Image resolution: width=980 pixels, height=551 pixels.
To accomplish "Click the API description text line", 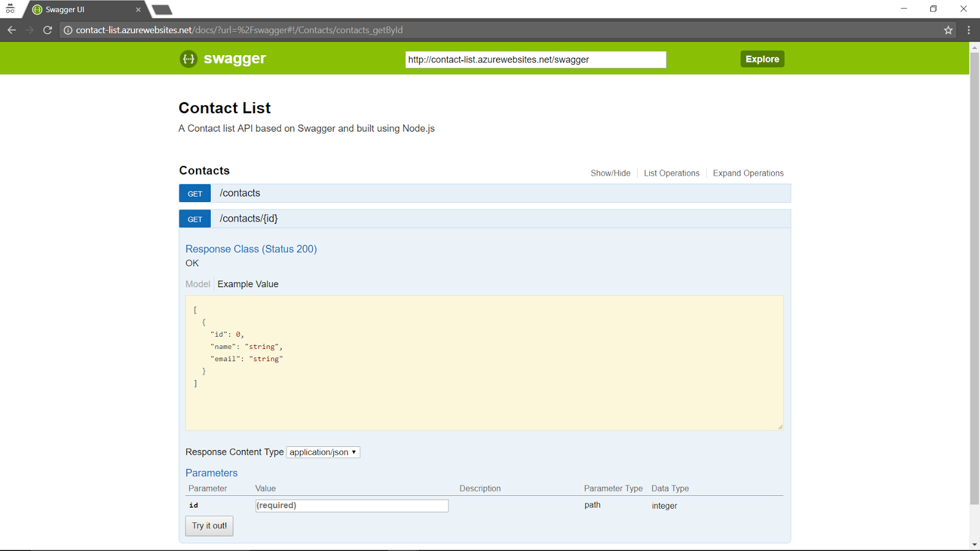I will (307, 129).
